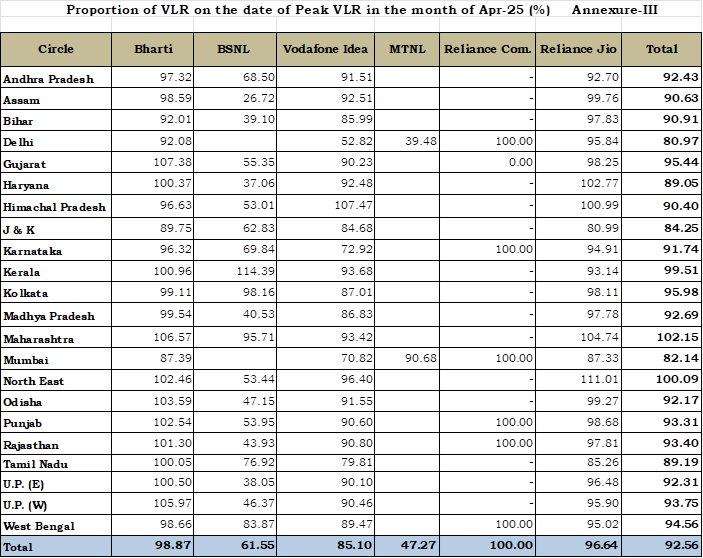Viewport: 703px width, 558px height.
Task: Click the Vodafone Idea total 85.10
Action: coord(354,545)
